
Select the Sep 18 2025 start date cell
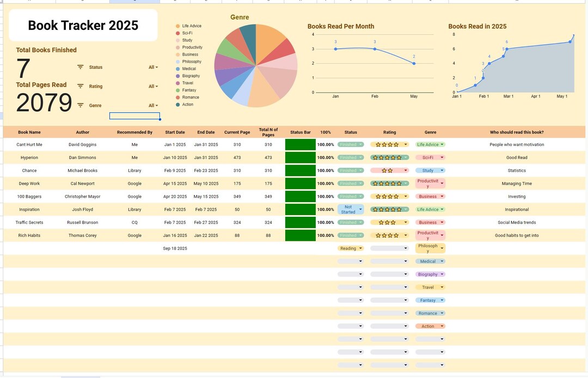click(175, 248)
